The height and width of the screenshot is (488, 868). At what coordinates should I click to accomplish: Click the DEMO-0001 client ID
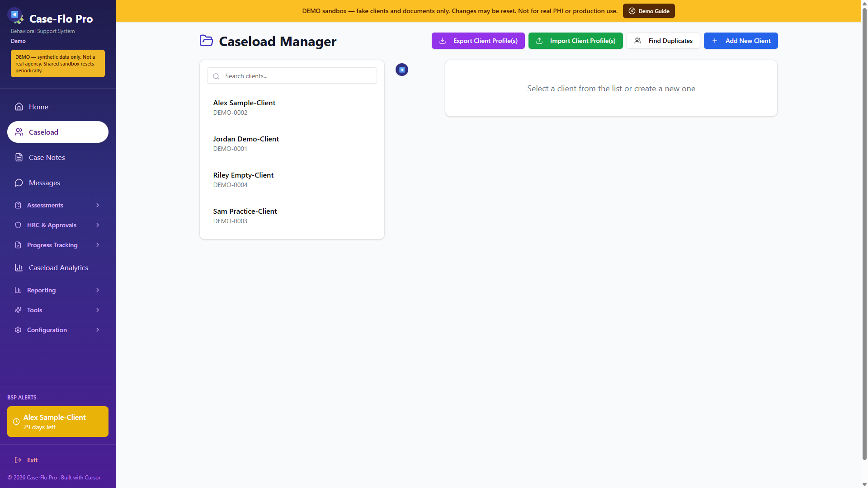[230, 149]
